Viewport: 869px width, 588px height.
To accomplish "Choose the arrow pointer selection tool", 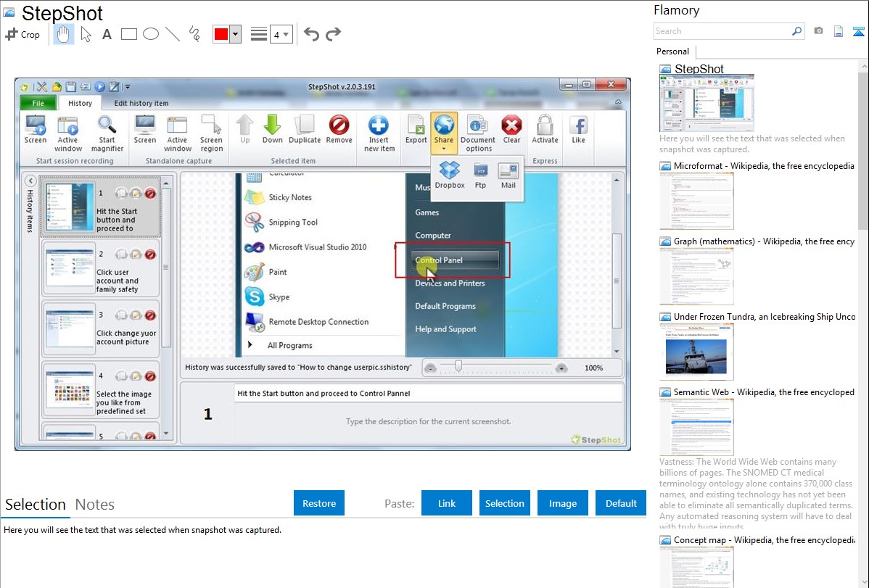I will tap(86, 34).
